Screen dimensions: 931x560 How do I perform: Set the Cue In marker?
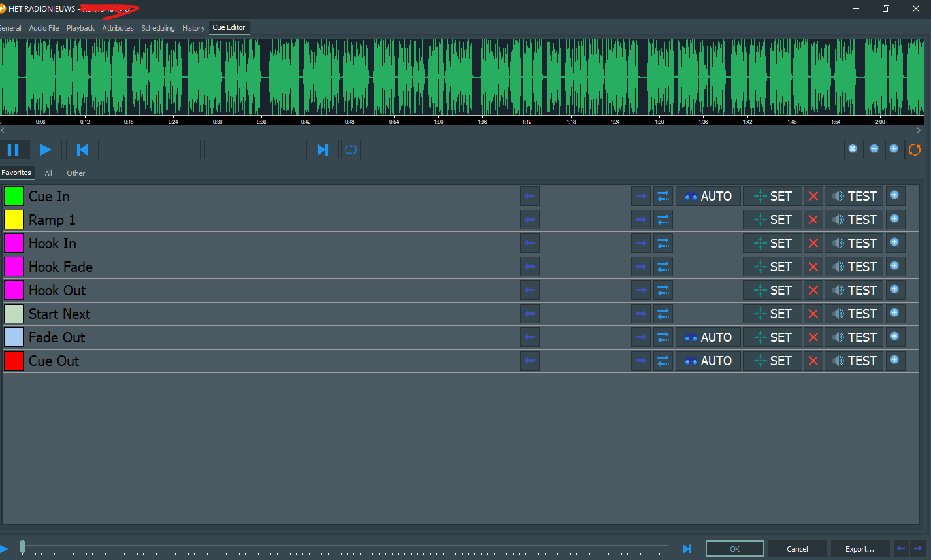click(773, 196)
